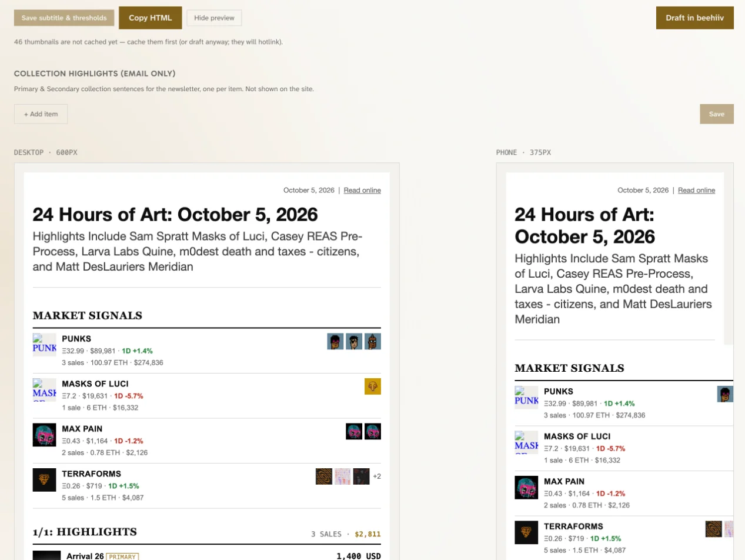The image size is (745, 560).
Task: Open first punk thumbnail in desktop PUNKS row
Action: (x=335, y=341)
